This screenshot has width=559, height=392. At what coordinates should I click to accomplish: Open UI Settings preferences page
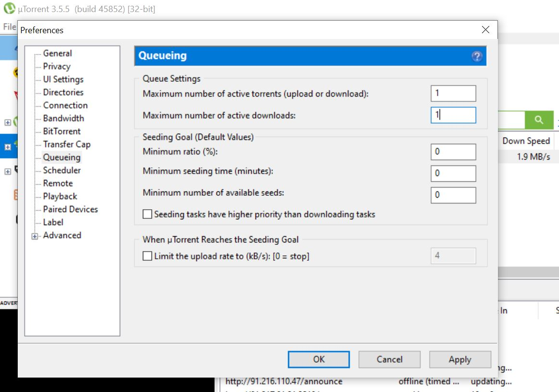click(63, 79)
